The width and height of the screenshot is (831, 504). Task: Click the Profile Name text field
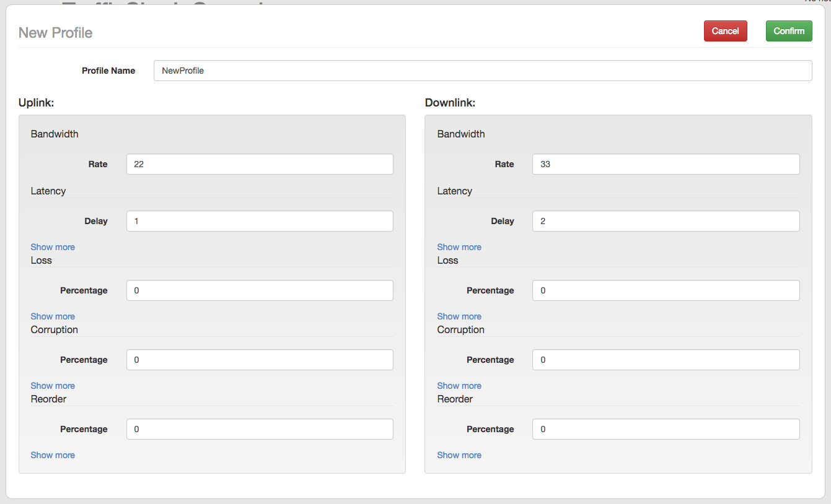click(x=482, y=71)
